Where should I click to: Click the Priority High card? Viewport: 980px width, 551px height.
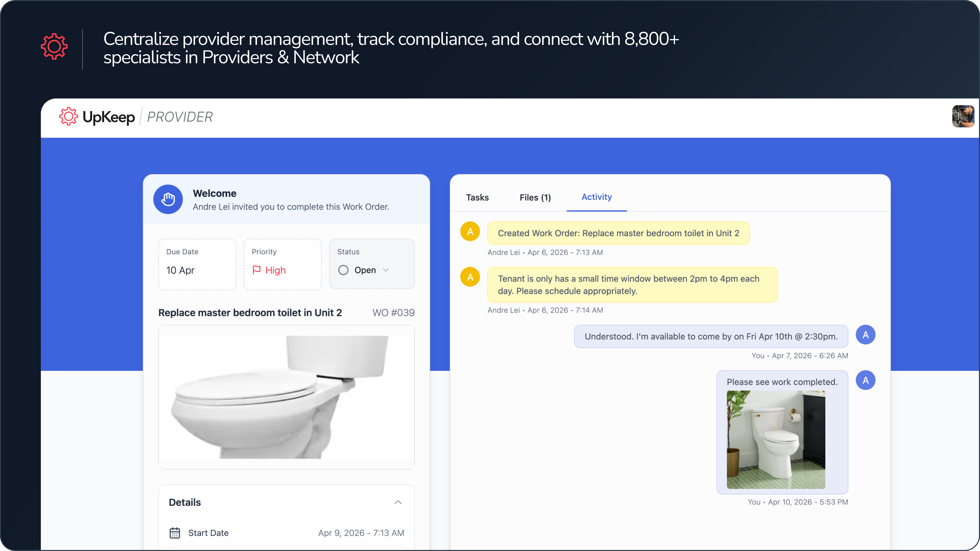283,264
